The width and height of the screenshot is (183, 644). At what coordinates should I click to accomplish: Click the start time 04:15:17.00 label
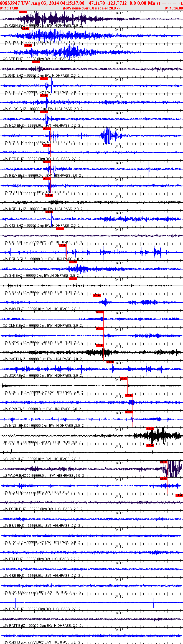9,8
